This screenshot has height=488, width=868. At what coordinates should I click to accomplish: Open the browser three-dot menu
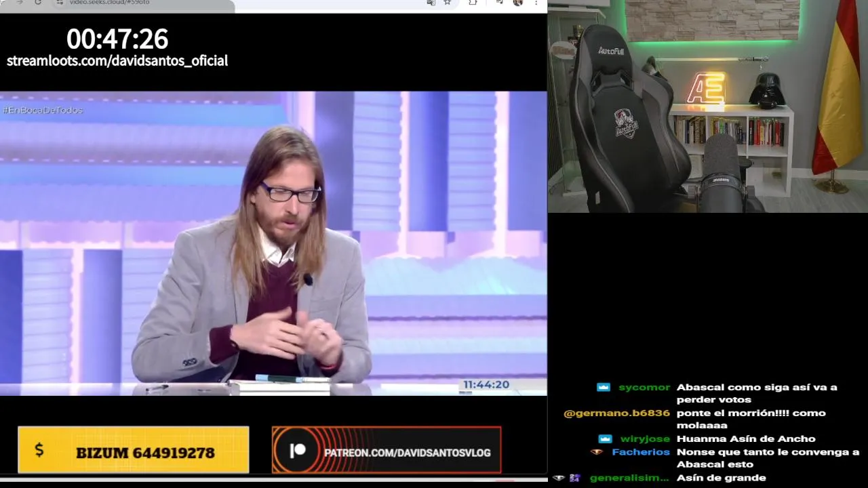[536, 3]
